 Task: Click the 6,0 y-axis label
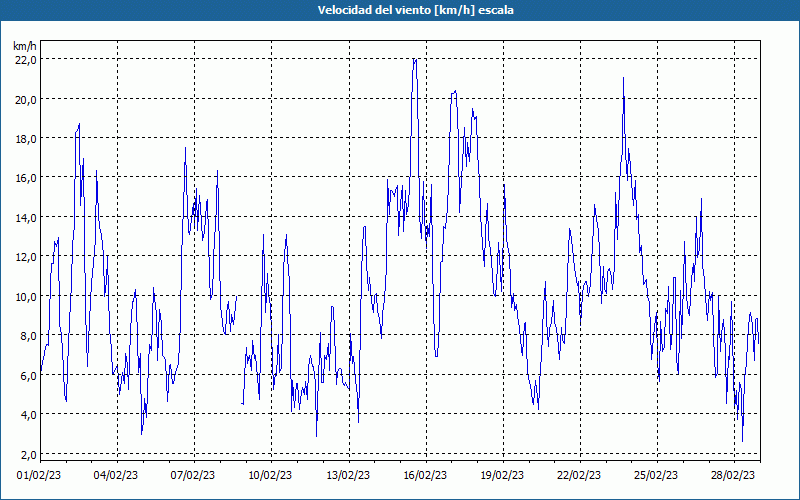pos(28,376)
